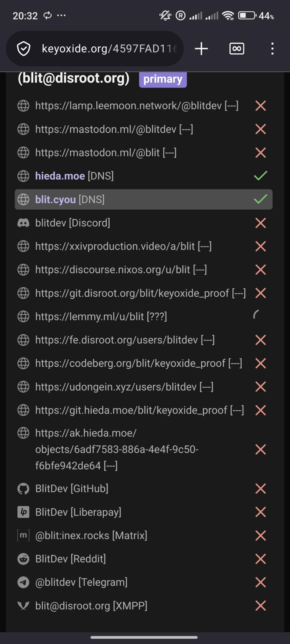Tap the Matrix icon beside @blit:inex.rocks
This screenshot has width=290, height=644.
(23, 535)
